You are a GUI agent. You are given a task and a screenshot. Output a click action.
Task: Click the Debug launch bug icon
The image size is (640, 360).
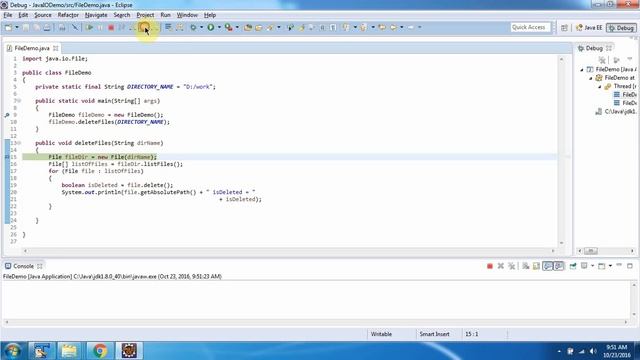tap(193, 27)
